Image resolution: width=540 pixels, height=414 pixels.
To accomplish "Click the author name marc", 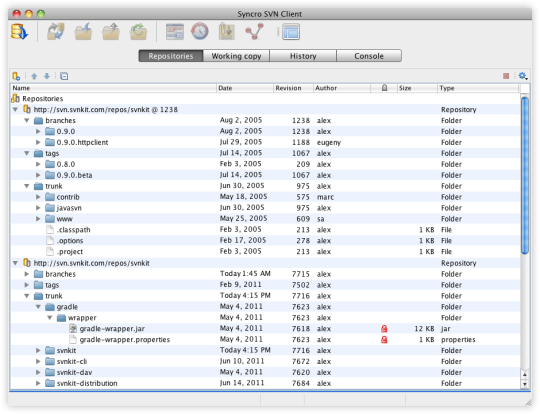I will click(325, 197).
